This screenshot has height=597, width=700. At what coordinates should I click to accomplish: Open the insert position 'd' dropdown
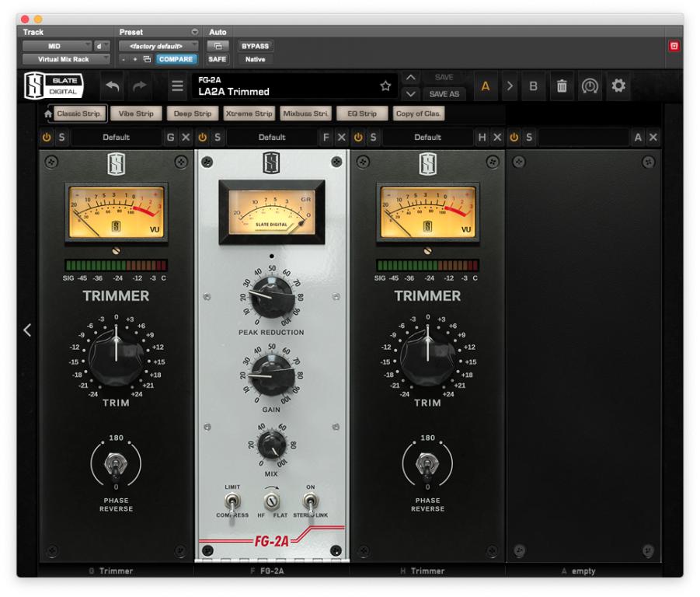point(101,46)
